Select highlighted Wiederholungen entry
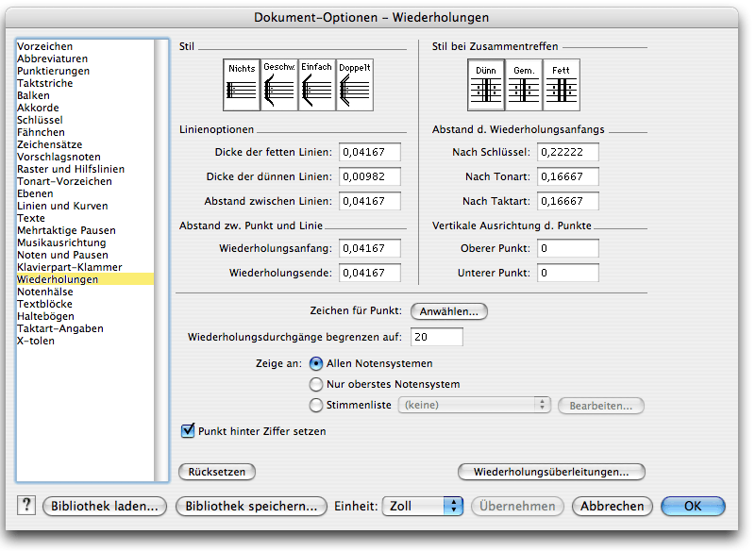This screenshot has height=551, width=756. click(x=85, y=279)
